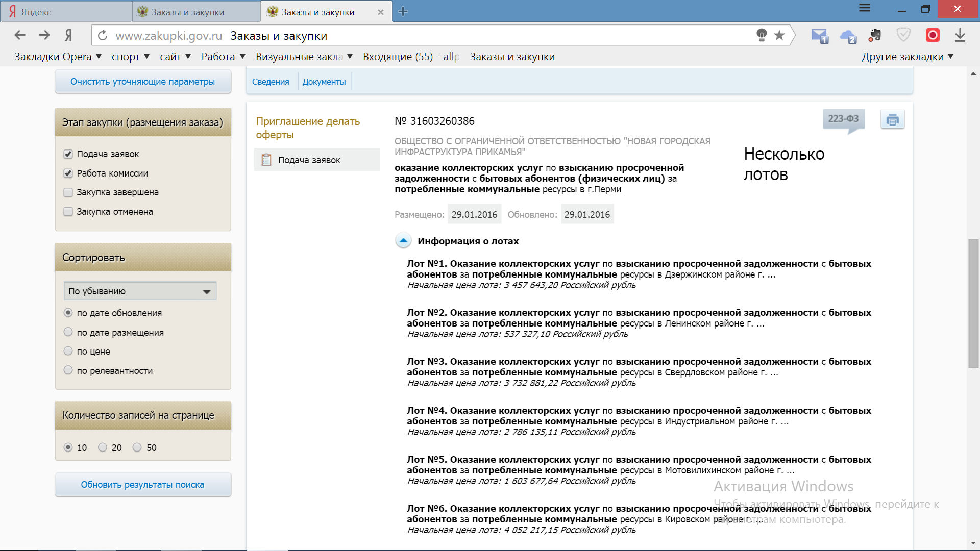Reload the current page

(103, 35)
